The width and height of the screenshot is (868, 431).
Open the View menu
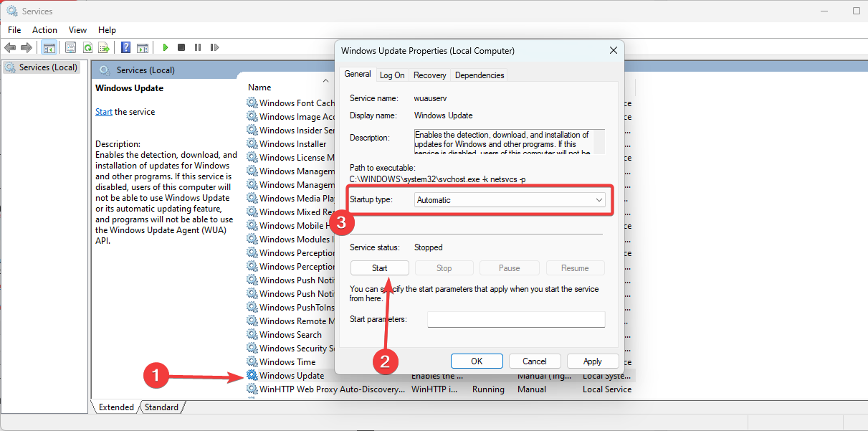[77, 29]
